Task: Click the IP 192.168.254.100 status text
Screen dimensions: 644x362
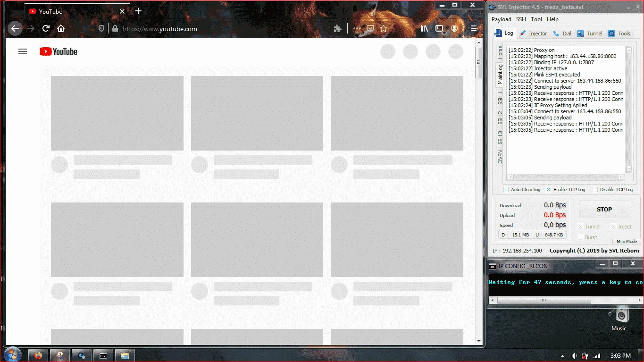Action: (x=517, y=251)
